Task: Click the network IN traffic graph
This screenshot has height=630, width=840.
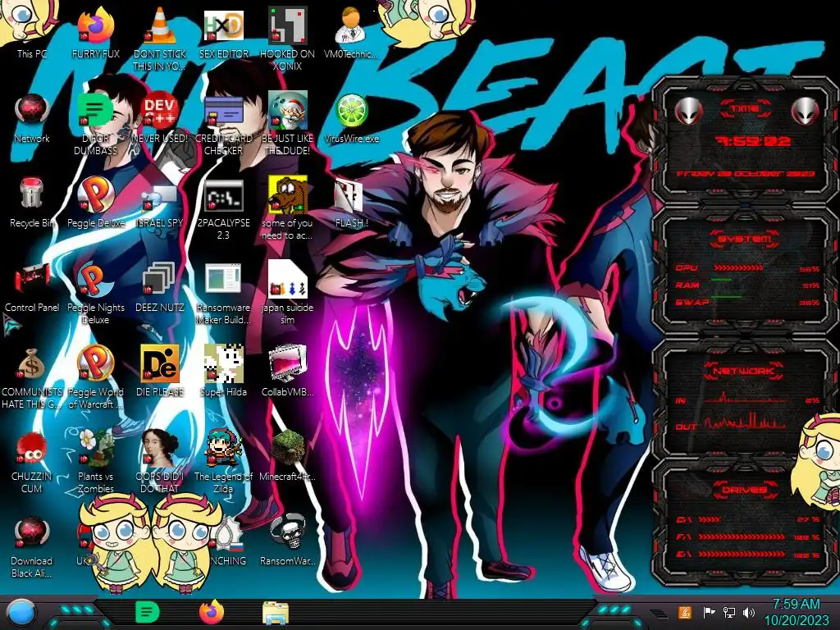Action: point(745,398)
